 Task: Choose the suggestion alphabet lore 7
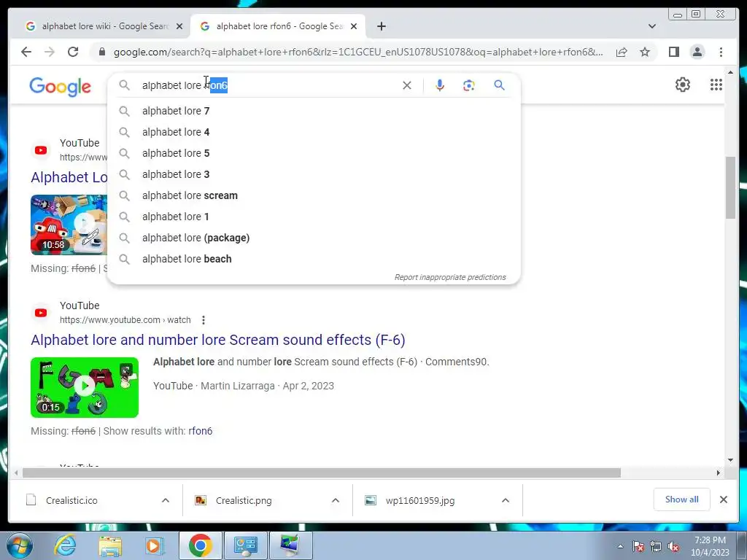(314, 111)
